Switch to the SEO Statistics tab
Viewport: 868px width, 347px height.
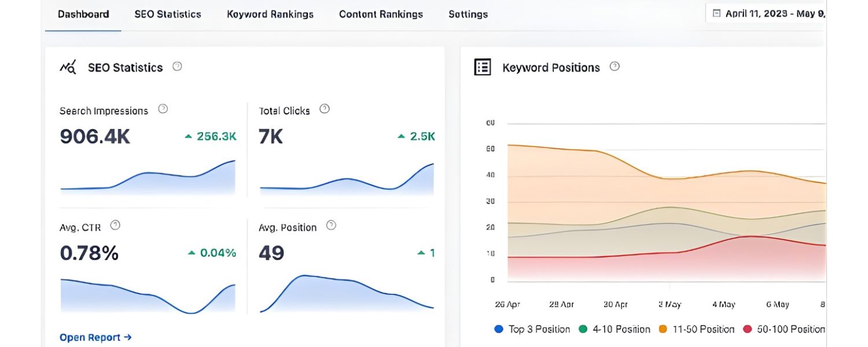167,14
